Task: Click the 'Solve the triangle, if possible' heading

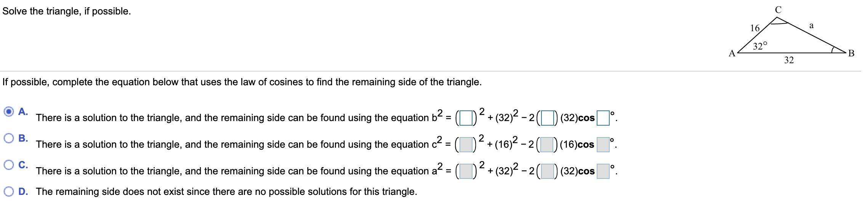Action: point(67,11)
